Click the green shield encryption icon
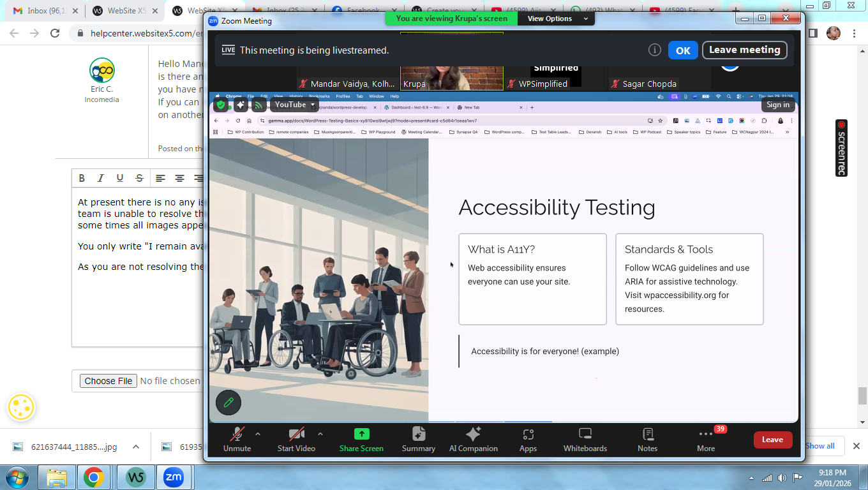The image size is (868, 490). [221, 105]
